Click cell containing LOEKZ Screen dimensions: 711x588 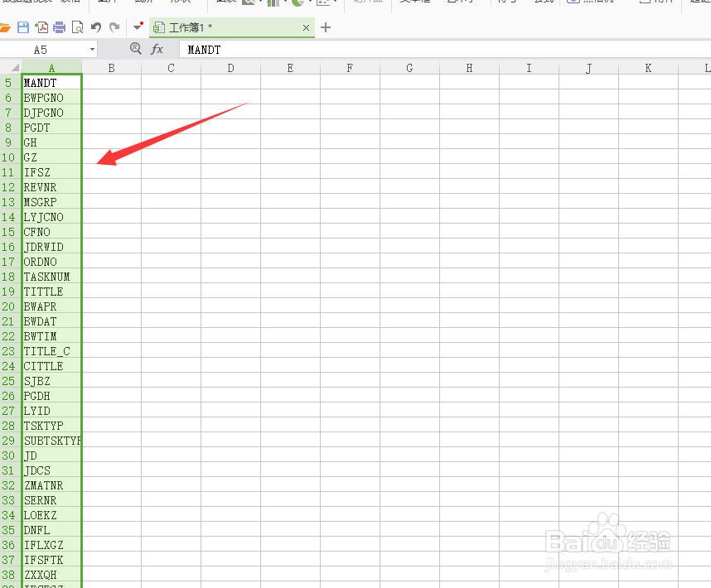(x=51, y=515)
